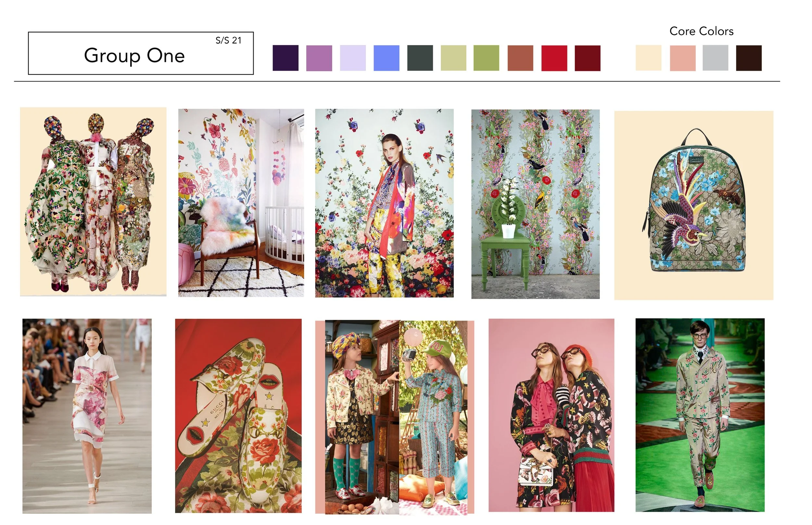Viewport: 812px width, 525px height.
Task: Pick the periwinkle blue color swatch
Action: [x=386, y=58]
